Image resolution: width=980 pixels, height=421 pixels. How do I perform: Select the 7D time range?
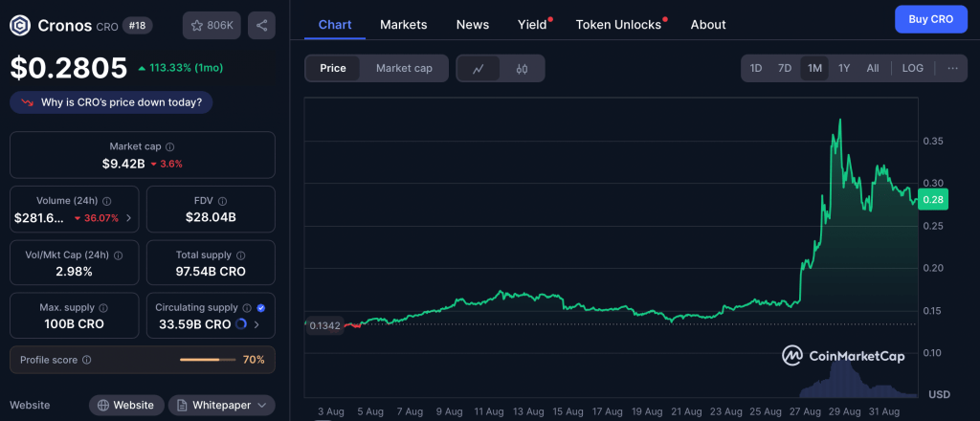[x=785, y=68]
